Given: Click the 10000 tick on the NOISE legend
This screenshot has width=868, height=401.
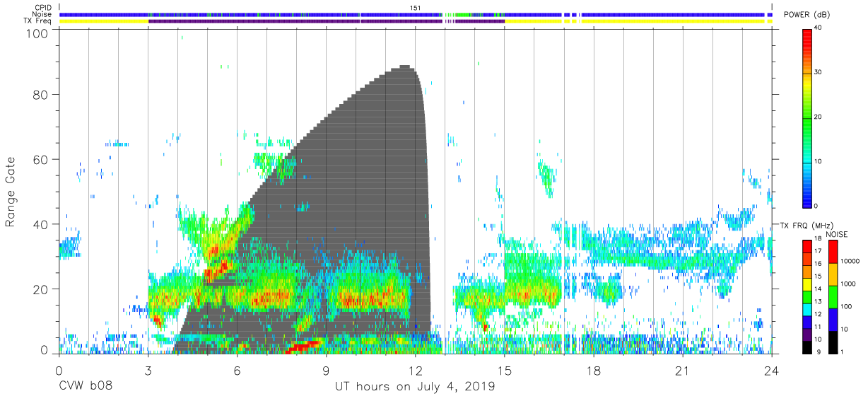Looking at the screenshot, I should pos(849,262).
